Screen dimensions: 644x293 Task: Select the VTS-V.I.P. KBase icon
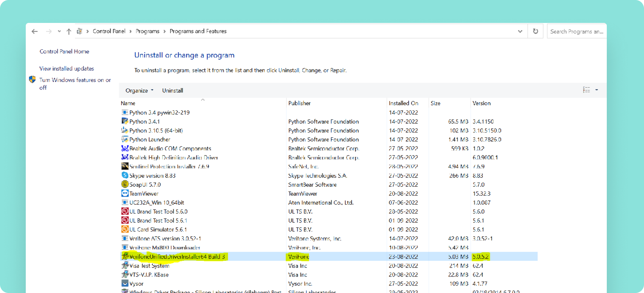tap(125, 274)
